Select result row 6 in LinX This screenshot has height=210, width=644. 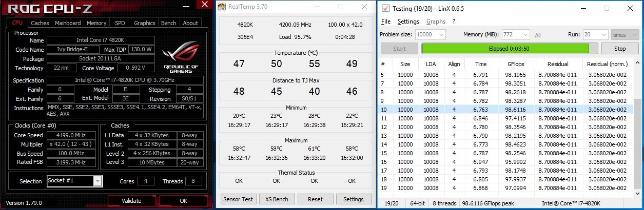pos(506,75)
